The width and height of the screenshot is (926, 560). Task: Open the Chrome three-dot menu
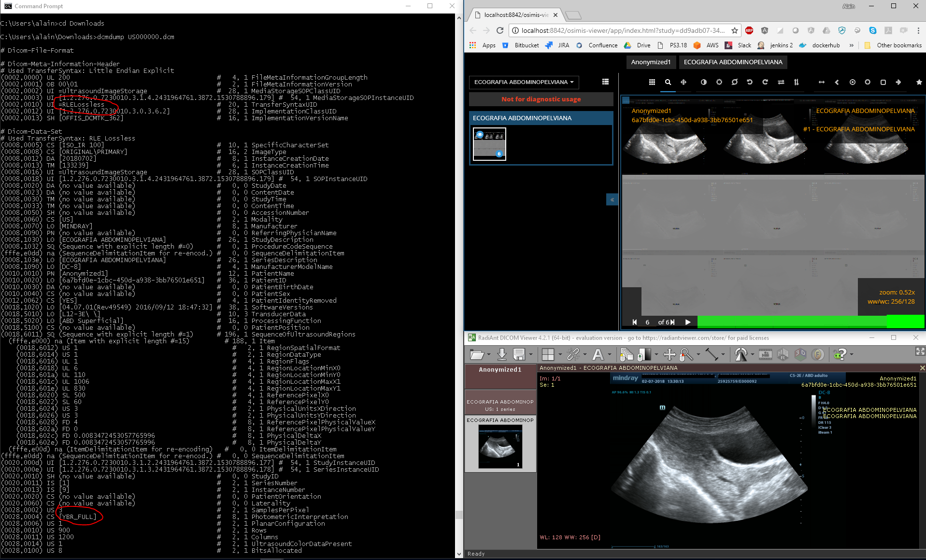tap(918, 30)
